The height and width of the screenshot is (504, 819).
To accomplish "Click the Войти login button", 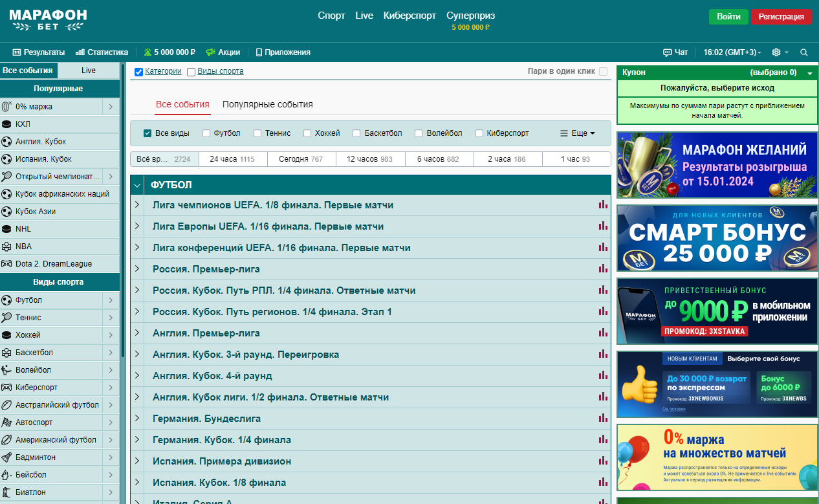I will coord(728,17).
